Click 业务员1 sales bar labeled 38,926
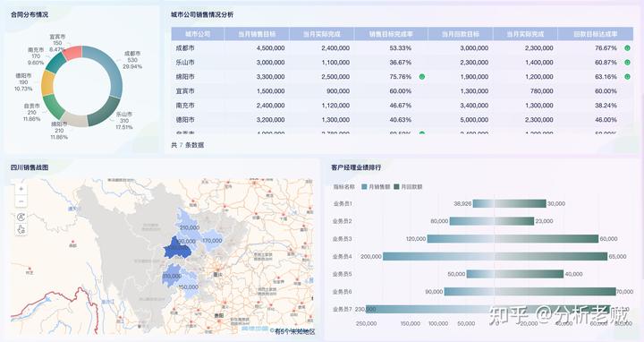 [x=483, y=203]
